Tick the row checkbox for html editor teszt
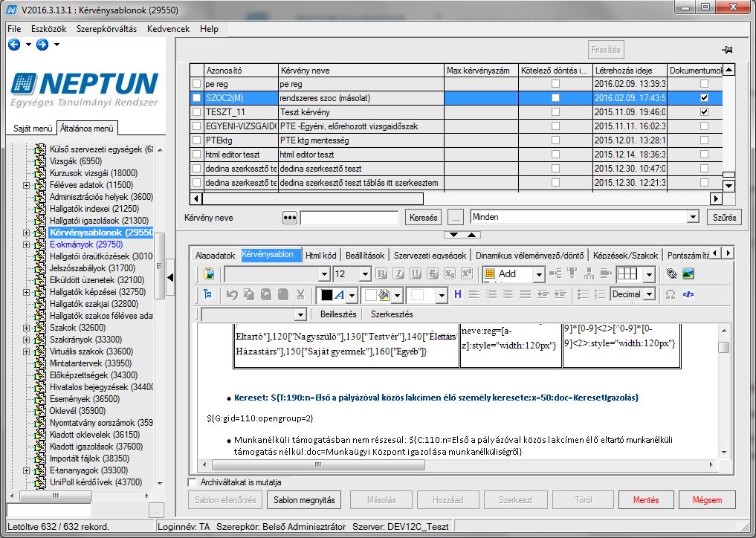The image size is (756, 538). click(196, 155)
